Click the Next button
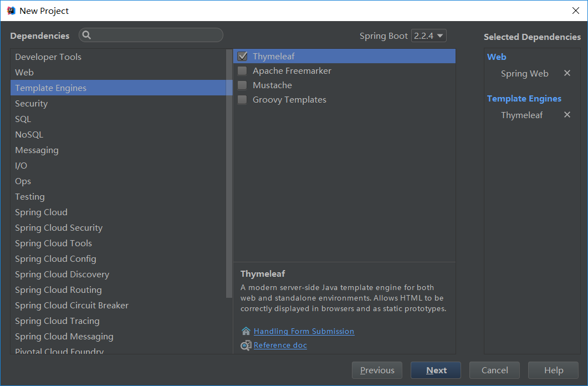Image resolution: width=588 pixels, height=386 pixels. pos(436,370)
